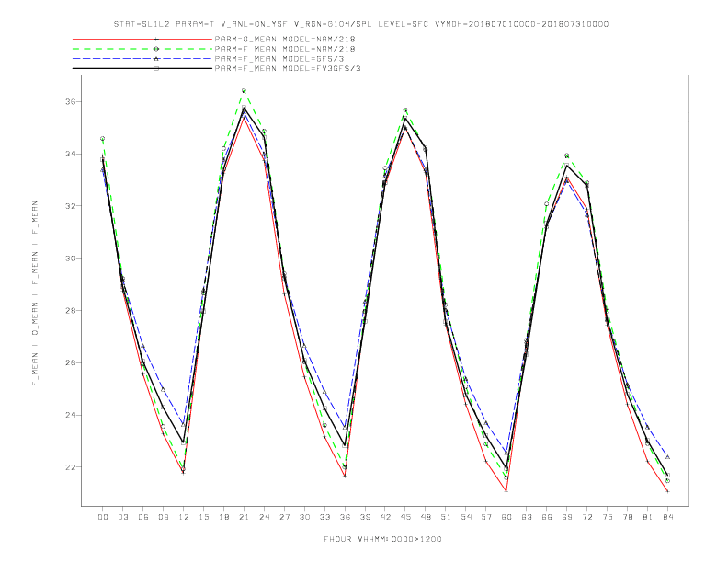This screenshot has height=563, width=728.
Task: Click blue GFS triangle marker at hour 84
Action: [x=668, y=457]
